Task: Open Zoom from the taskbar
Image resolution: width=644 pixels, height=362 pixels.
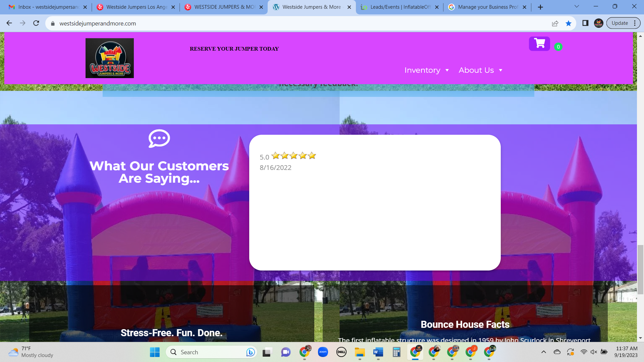Action: click(x=323, y=352)
